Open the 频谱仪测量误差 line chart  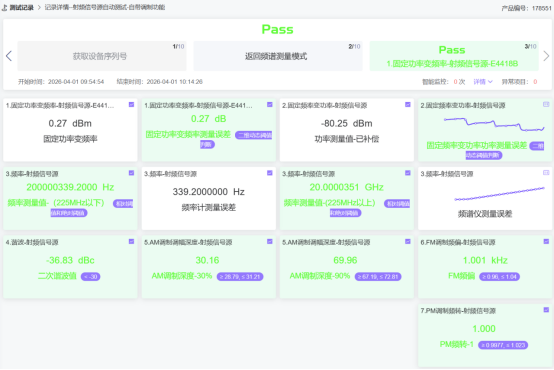coord(499,194)
